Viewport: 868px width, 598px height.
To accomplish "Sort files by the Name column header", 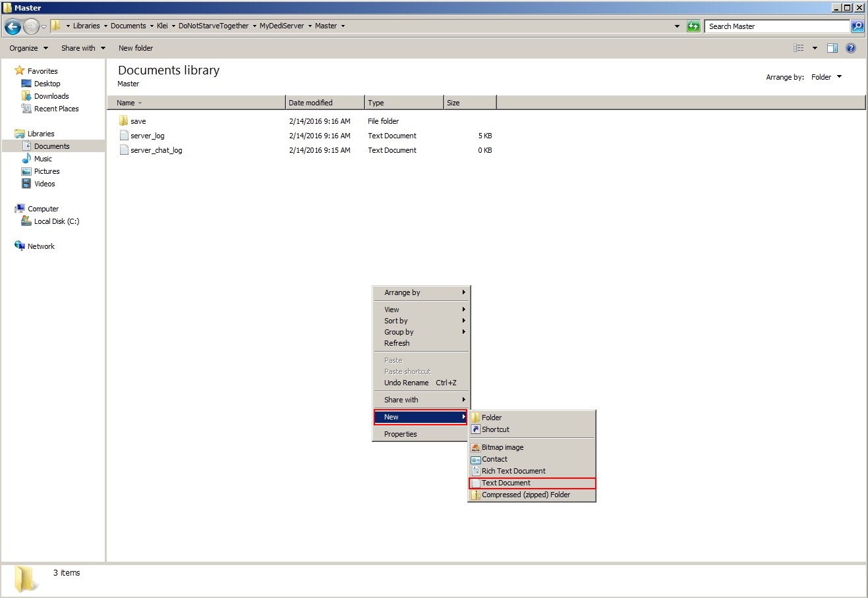I will (196, 103).
